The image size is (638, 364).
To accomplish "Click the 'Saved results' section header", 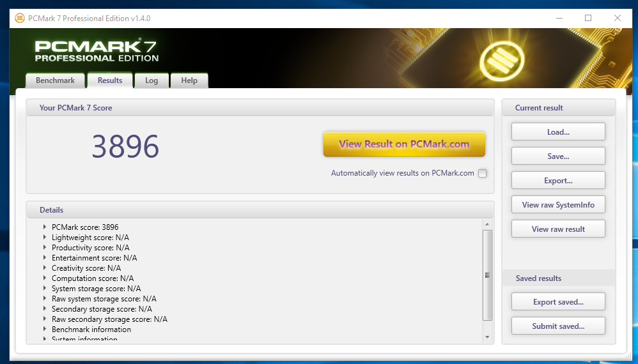I will point(539,278).
